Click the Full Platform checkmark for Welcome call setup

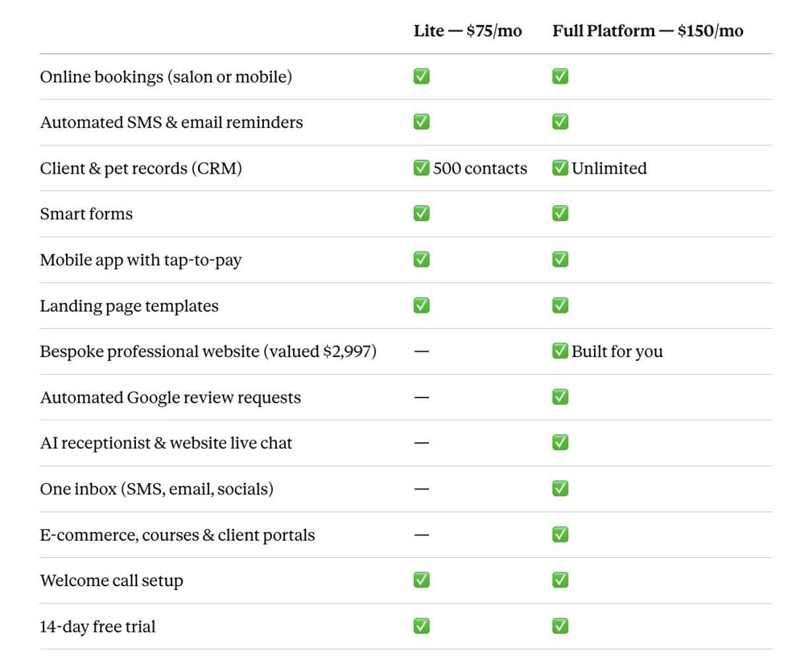coord(560,580)
